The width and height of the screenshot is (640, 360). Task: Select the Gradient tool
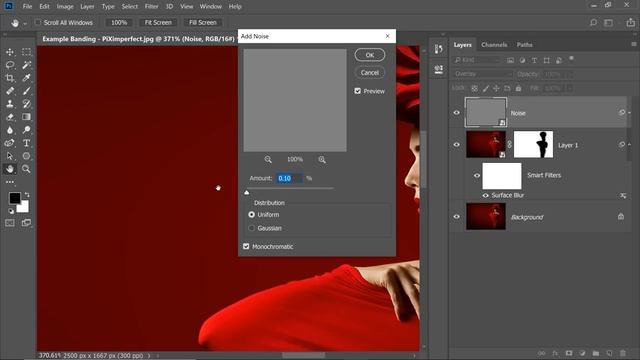27,117
